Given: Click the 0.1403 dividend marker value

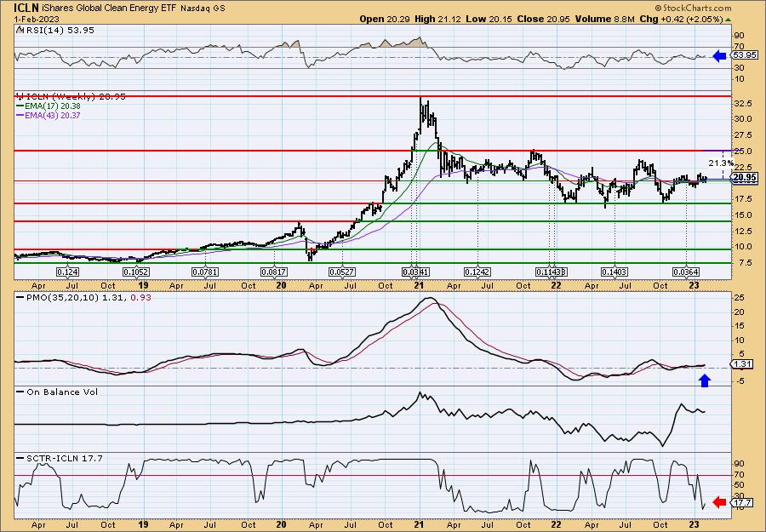Looking at the screenshot, I should [614, 272].
